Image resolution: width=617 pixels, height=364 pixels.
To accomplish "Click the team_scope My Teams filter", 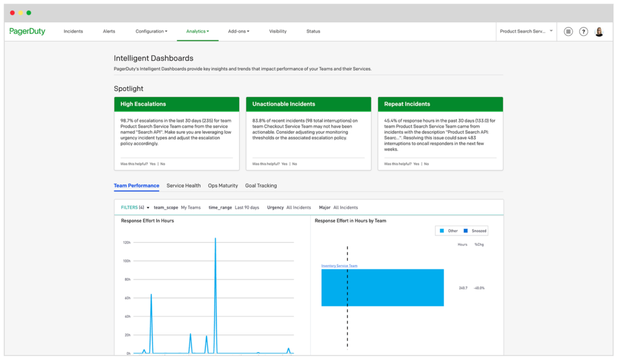I will [177, 208].
